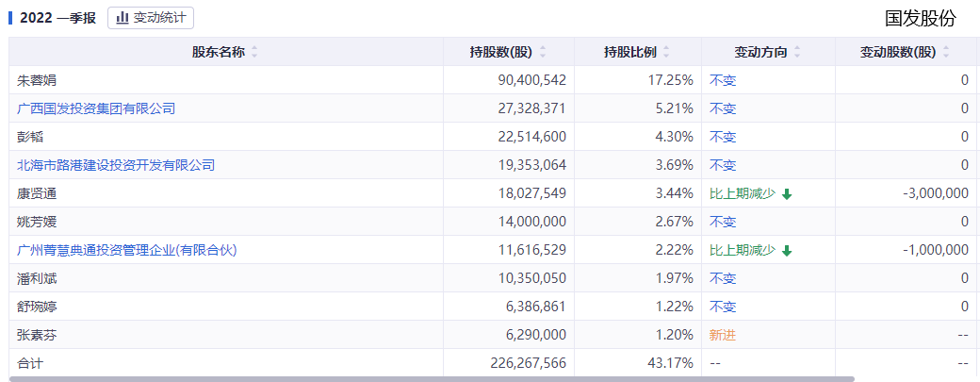Click the 合计 total row label

pyautogui.click(x=30, y=363)
